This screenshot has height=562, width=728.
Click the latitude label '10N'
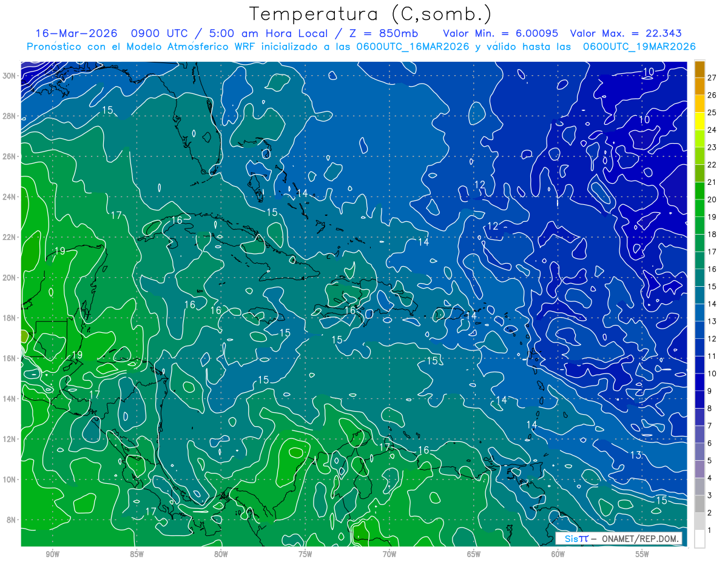pos(8,480)
